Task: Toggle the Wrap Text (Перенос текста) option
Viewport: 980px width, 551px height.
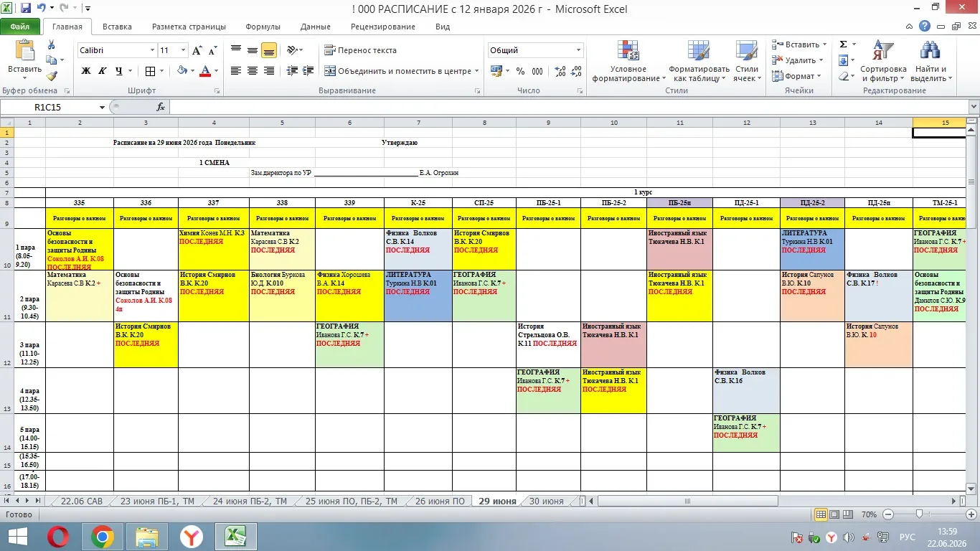Action: pos(360,50)
